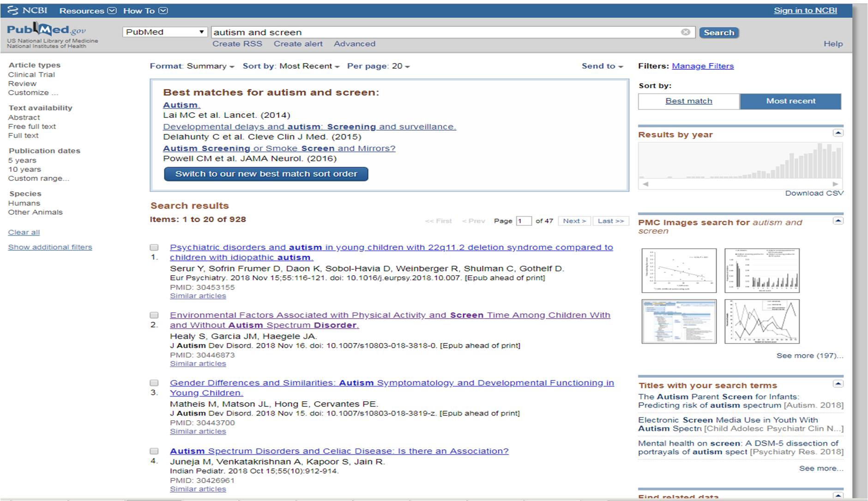Click Sign in to NCBI
The height and width of the screenshot is (501, 868).
[x=805, y=11]
